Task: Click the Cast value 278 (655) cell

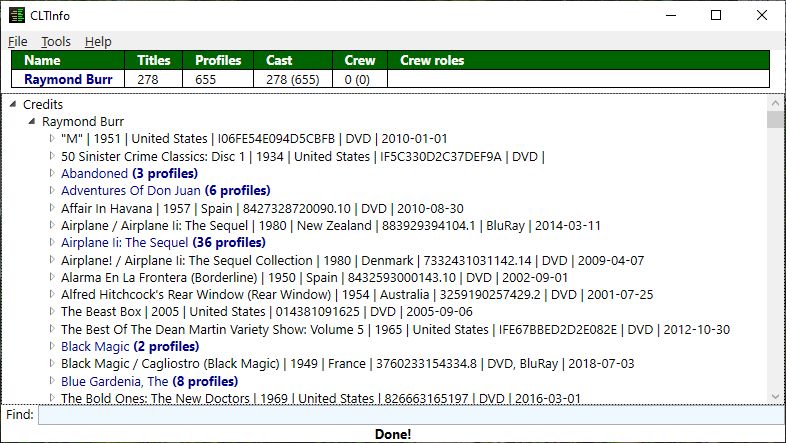Action: [293, 79]
